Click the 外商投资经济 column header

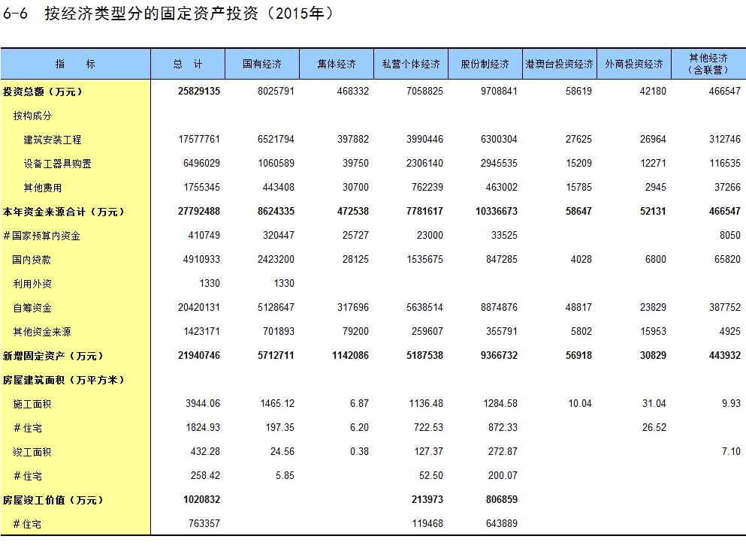[633, 65]
